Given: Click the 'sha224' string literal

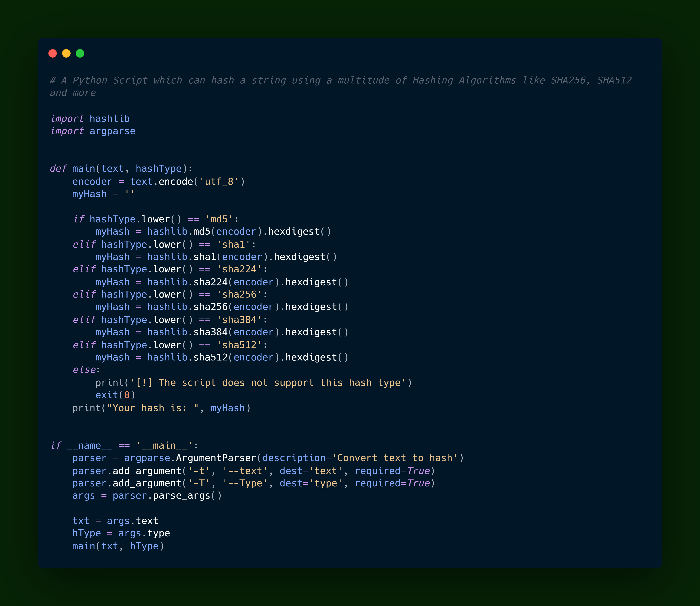Looking at the screenshot, I should [239, 269].
